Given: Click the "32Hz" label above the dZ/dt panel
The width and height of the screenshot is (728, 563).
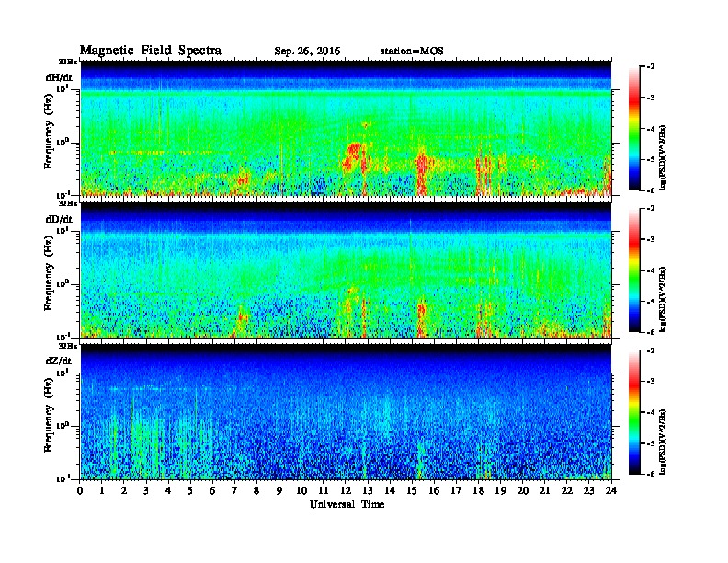Looking at the screenshot, I should pos(68,345).
